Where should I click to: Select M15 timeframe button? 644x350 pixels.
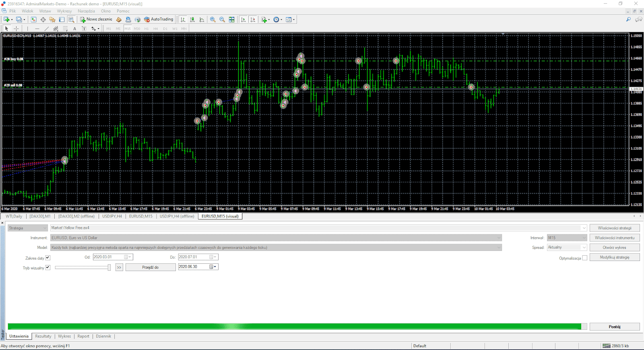(128, 29)
